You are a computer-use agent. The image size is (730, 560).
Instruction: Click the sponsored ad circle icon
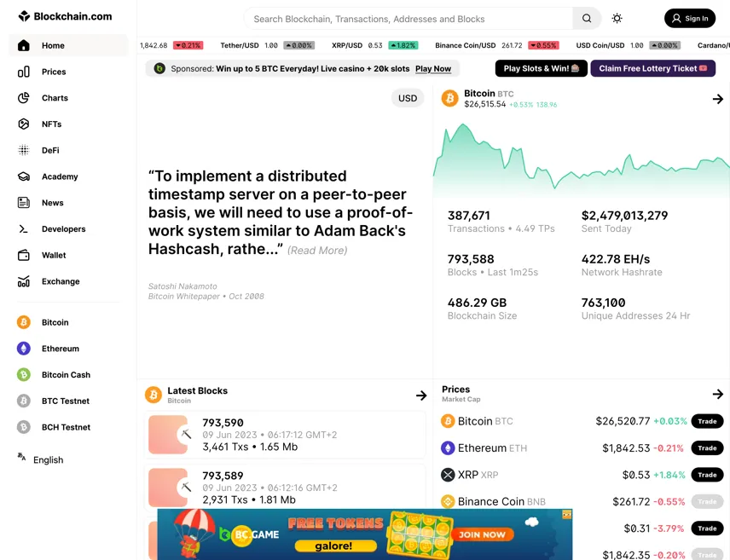(159, 68)
